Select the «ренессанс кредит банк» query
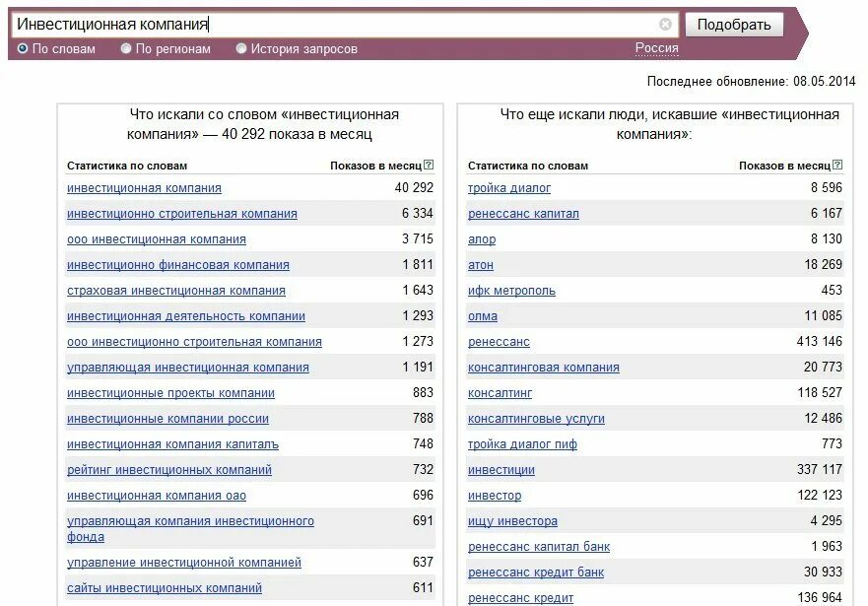 (537, 572)
